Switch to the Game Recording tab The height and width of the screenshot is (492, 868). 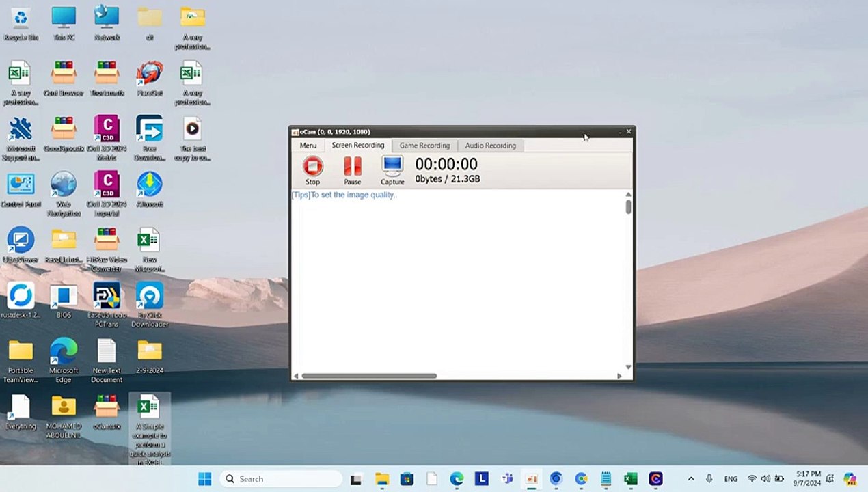click(424, 146)
